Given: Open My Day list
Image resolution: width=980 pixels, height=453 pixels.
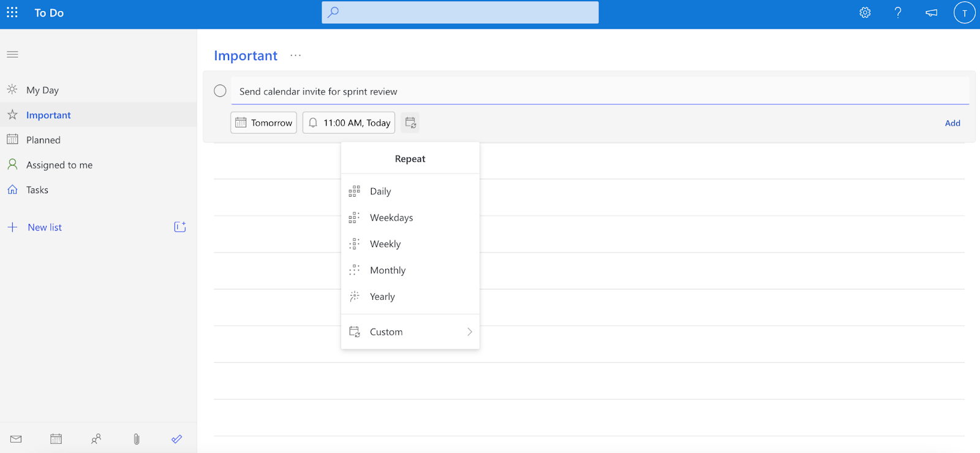Looking at the screenshot, I should (x=98, y=90).
